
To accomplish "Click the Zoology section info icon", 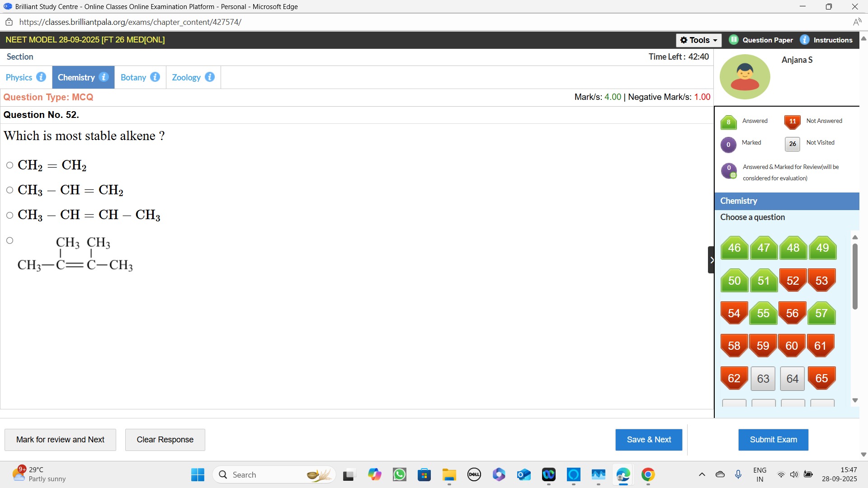I will click(209, 77).
